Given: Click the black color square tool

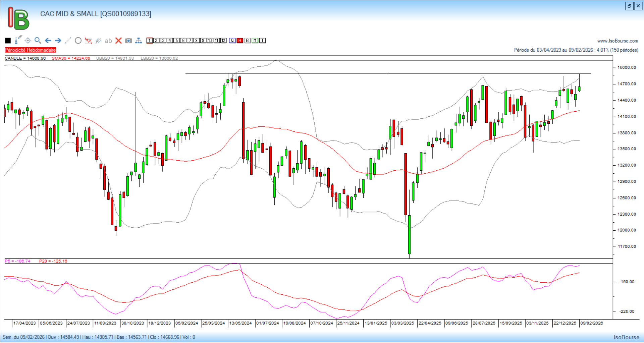Looking at the screenshot, I should 8,41.
